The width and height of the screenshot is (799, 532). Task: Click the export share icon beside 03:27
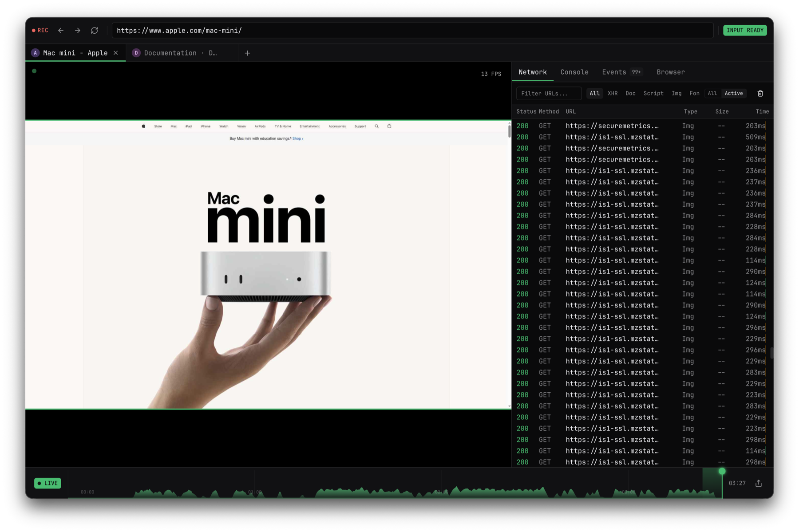pyautogui.click(x=759, y=483)
